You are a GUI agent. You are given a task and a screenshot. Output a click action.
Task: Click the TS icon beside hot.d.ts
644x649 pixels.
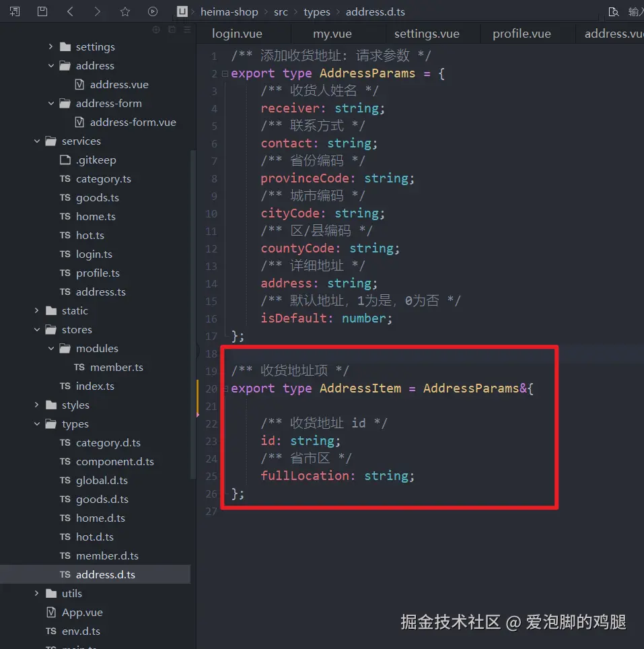pyautogui.click(x=65, y=537)
